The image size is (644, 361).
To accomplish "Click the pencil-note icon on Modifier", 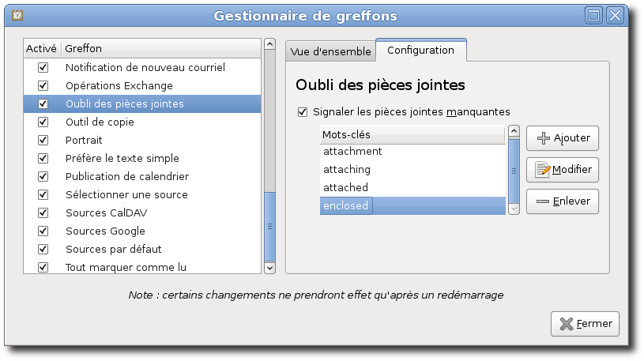I will coord(543,170).
